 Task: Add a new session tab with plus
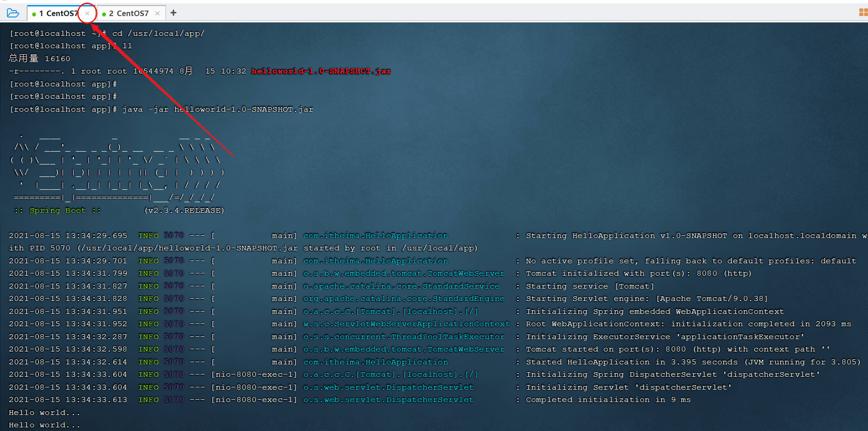click(x=173, y=13)
